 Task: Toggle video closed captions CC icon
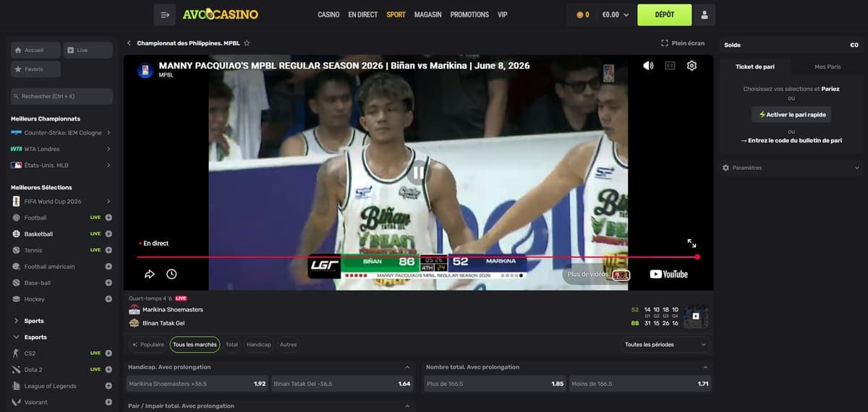(670, 66)
